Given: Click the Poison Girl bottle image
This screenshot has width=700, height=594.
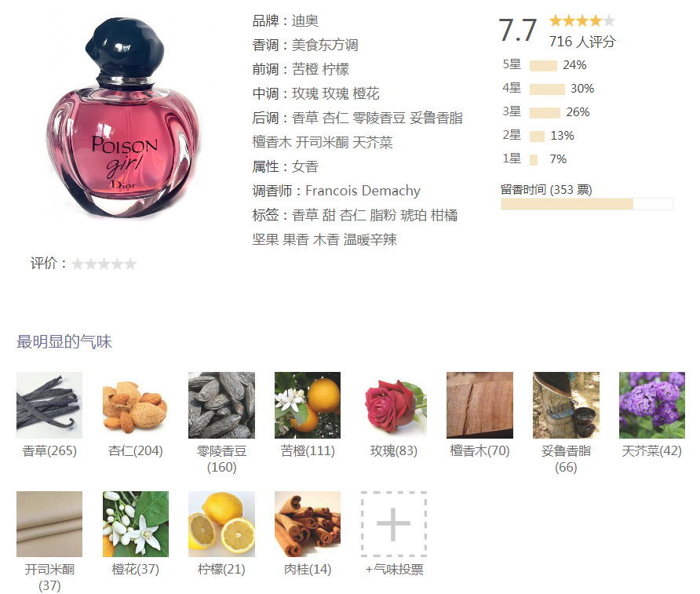Looking at the screenshot, I should (122, 118).
